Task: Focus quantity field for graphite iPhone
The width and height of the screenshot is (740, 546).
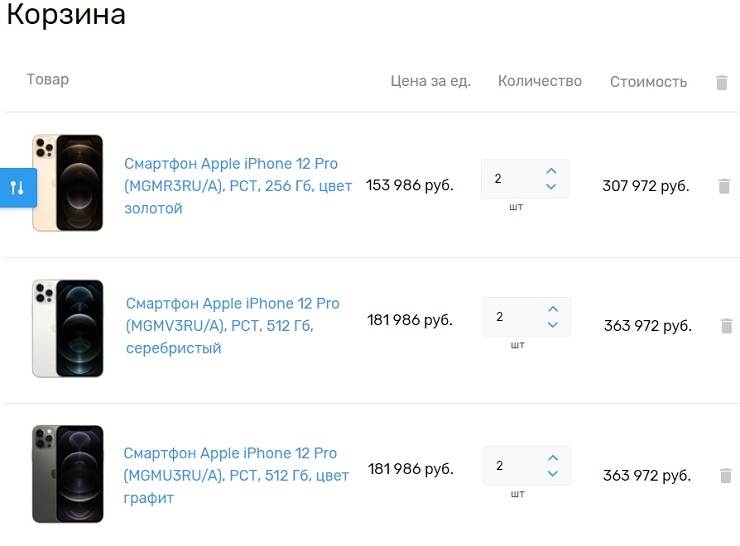Action: click(x=511, y=466)
